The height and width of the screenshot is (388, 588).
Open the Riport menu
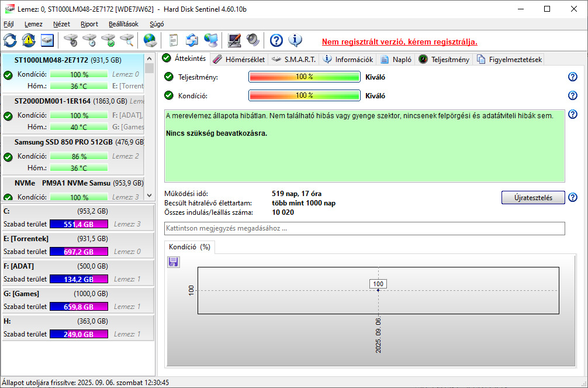coord(89,24)
